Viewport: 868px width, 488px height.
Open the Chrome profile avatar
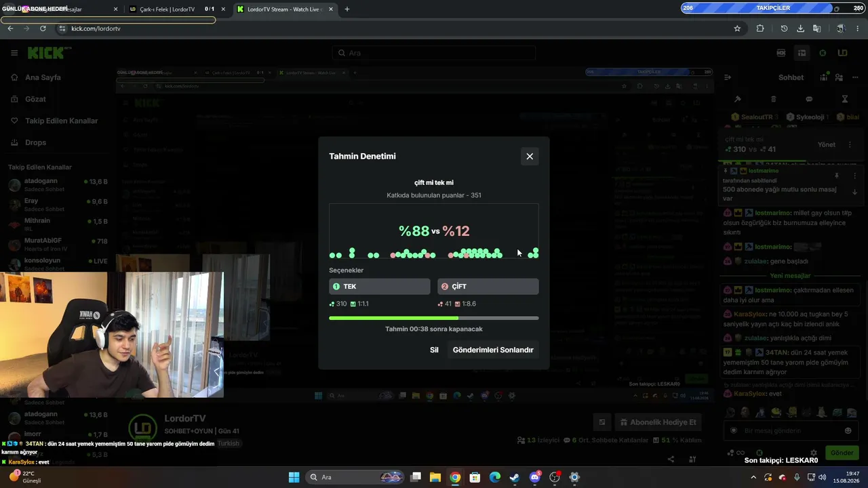[840, 28]
